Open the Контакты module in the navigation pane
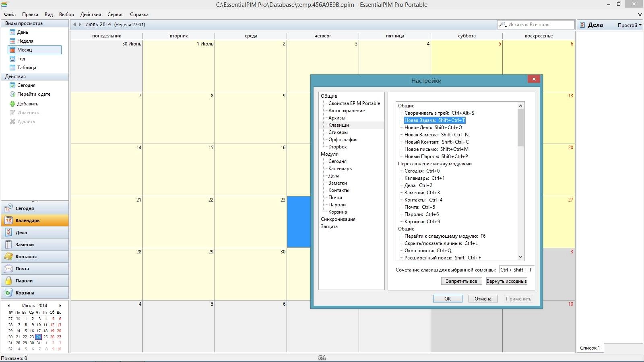 tap(35, 257)
